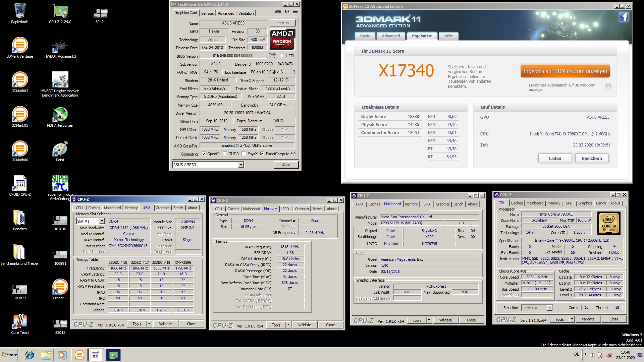Open the GPU-Z hamburger menu
The height and width of the screenshot is (362, 644).
coord(295,11)
